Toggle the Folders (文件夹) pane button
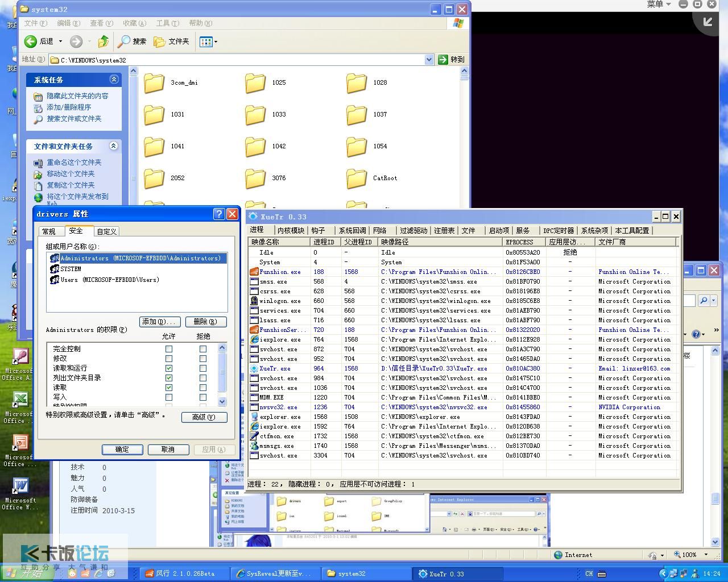This screenshot has height=582, width=728. tap(172, 41)
